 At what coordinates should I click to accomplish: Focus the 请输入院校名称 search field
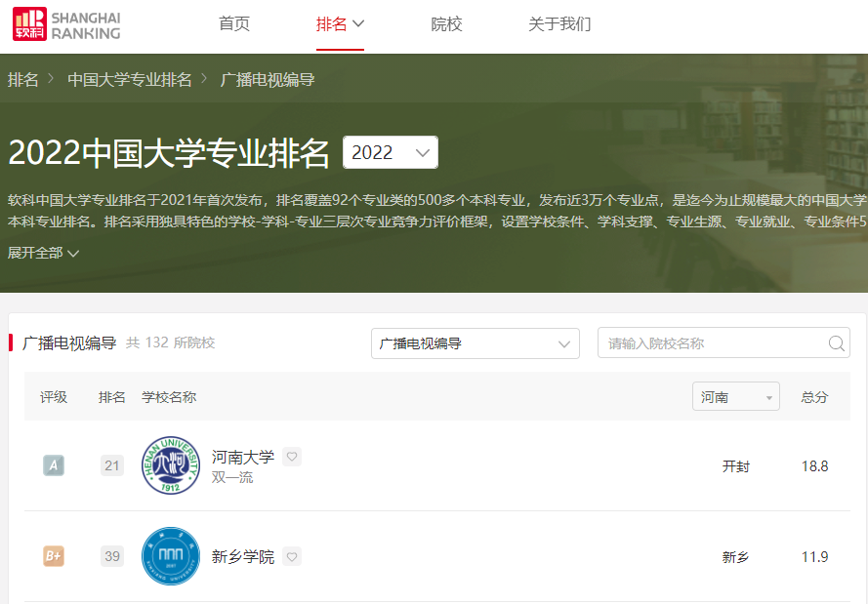tap(723, 342)
